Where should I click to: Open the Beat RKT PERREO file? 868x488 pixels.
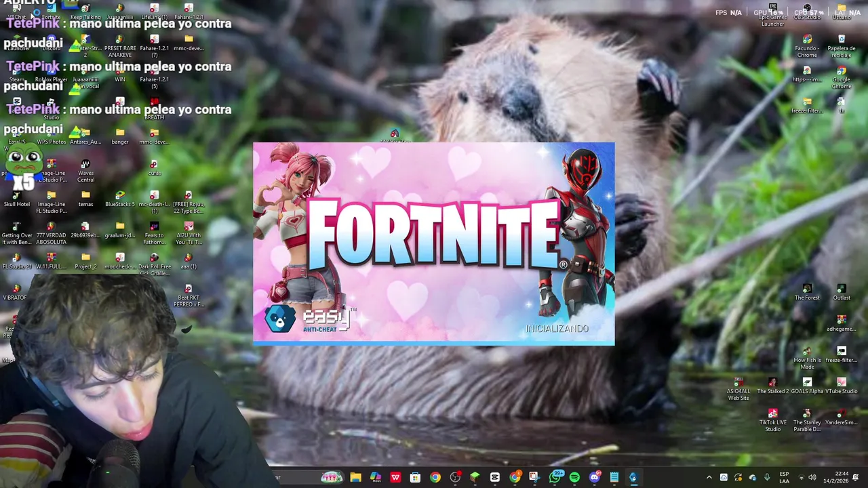click(189, 296)
